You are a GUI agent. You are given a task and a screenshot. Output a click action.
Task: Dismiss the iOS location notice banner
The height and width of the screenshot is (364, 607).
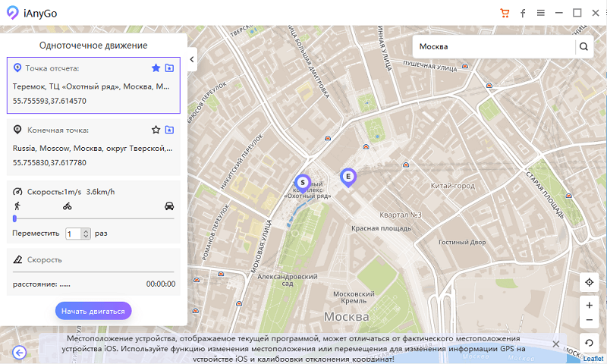coord(556,344)
